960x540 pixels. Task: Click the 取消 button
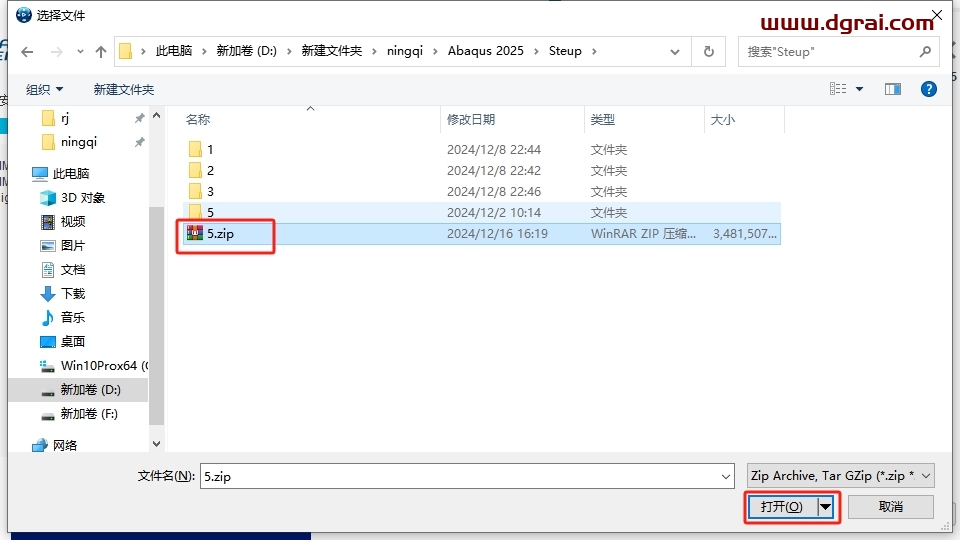[891, 507]
